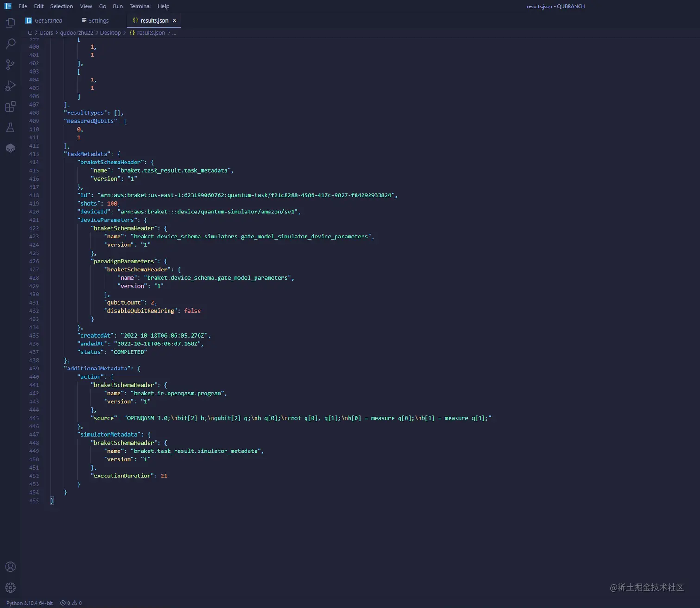Click line number 413 in gutter

[x=34, y=154]
